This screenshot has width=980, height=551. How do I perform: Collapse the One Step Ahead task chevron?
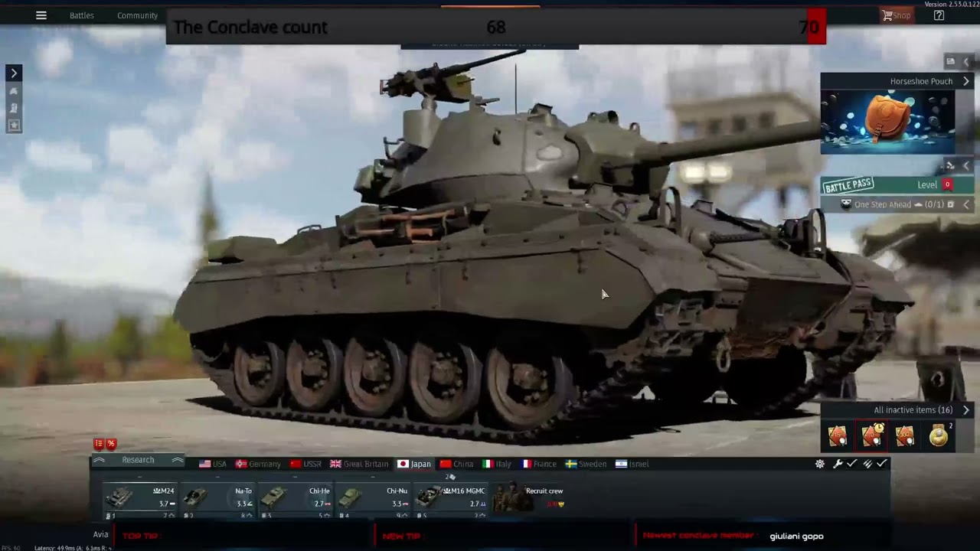(966, 204)
